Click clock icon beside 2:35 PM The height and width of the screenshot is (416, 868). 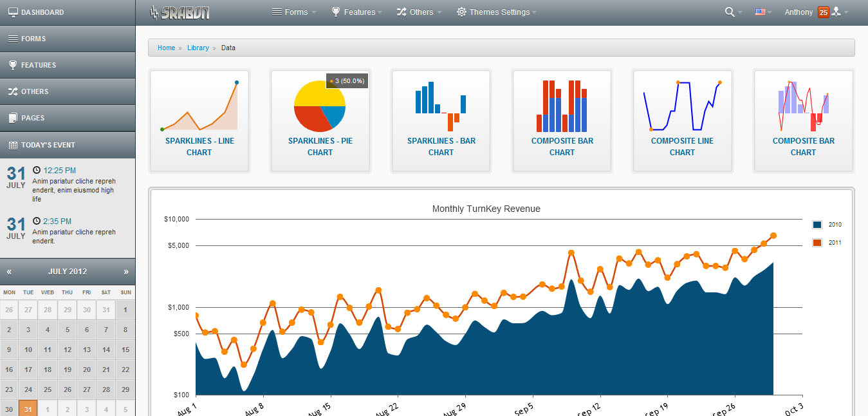tap(36, 220)
